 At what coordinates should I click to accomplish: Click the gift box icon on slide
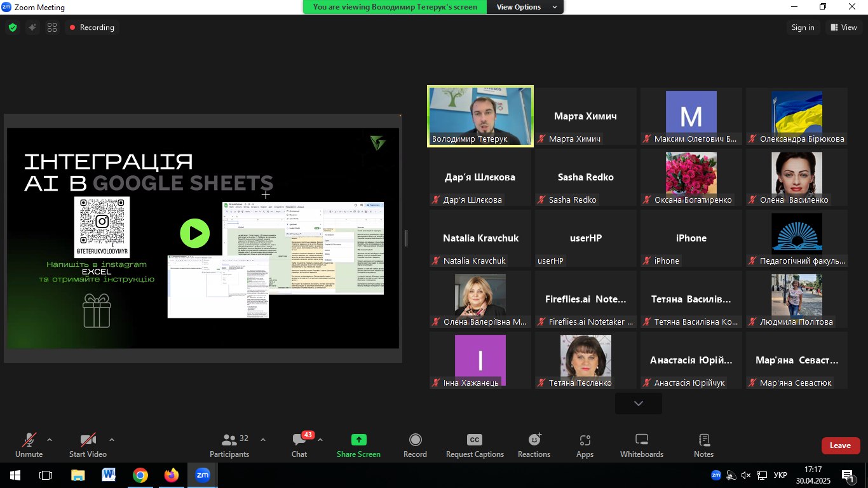pos(97,311)
